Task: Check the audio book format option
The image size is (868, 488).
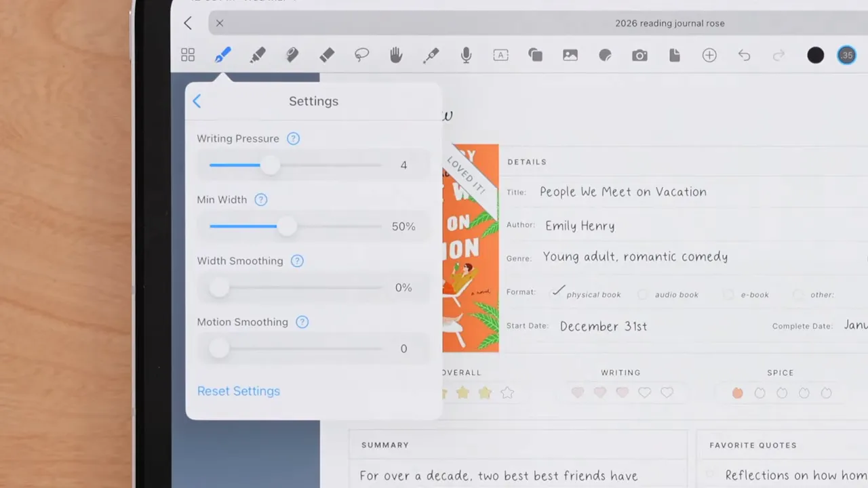Action: (642, 295)
